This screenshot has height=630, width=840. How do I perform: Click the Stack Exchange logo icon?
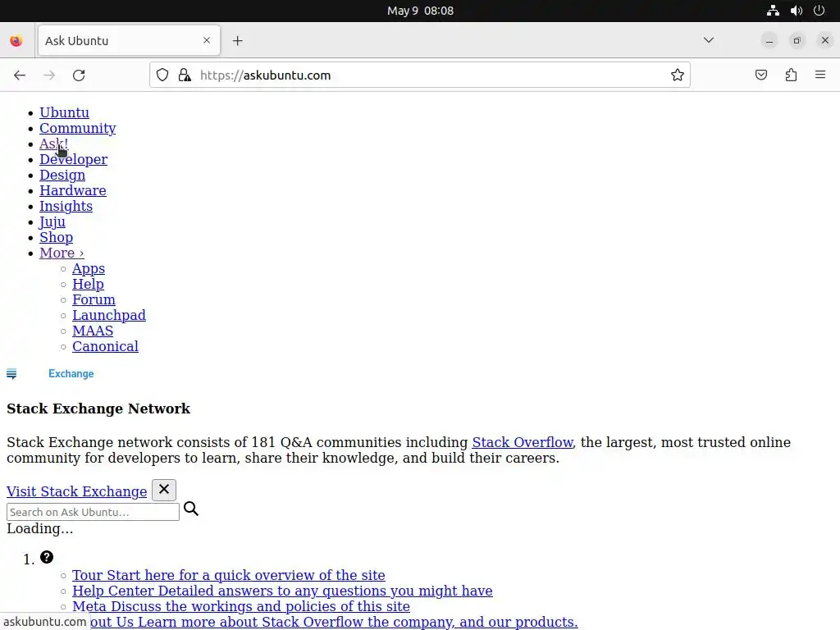(x=11, y=374)
